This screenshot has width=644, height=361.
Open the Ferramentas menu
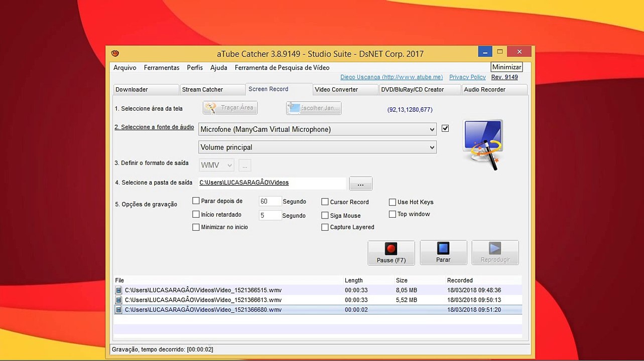162,68
